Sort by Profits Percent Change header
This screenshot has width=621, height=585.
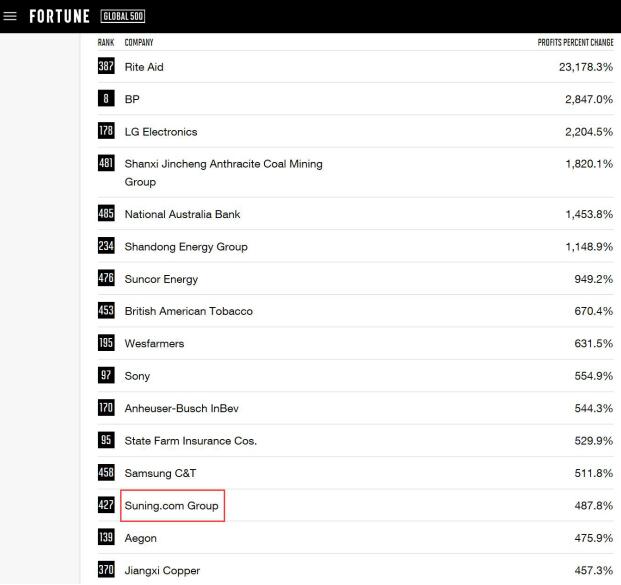click(x=575, y=42)
